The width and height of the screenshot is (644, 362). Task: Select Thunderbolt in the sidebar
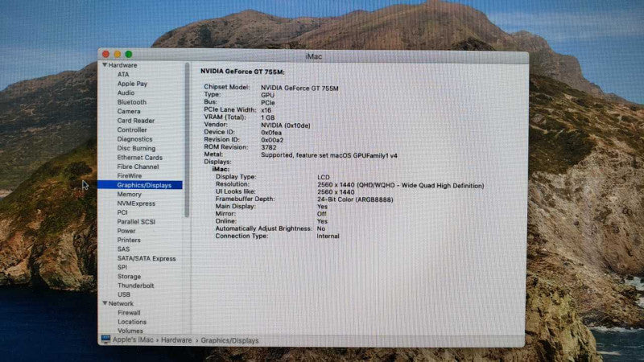[135, 286]
